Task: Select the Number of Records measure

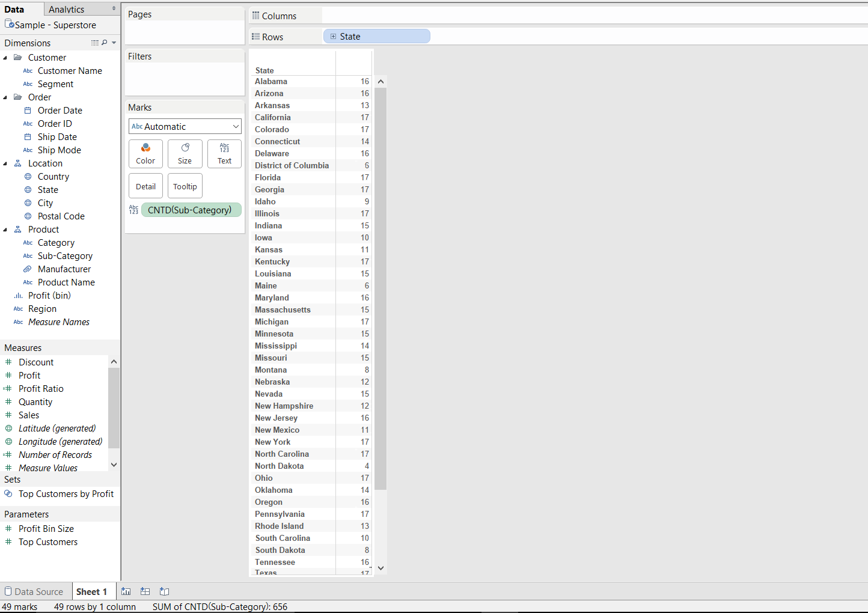Action: click(x=55, y=455)
